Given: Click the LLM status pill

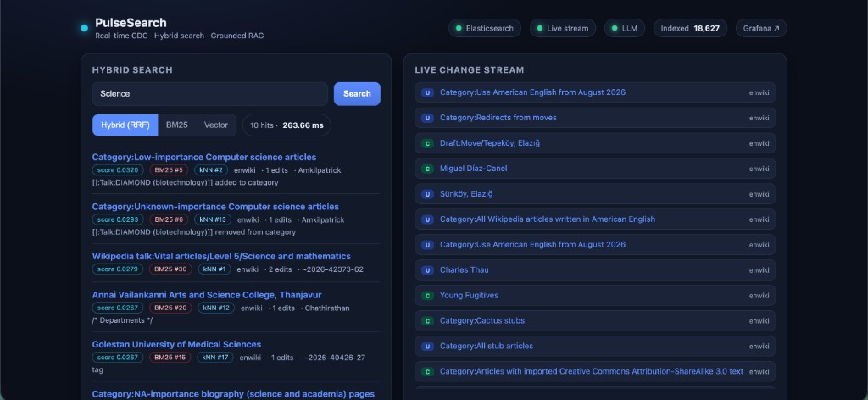Looking at the screenshot, I should [x=625, y=28].
